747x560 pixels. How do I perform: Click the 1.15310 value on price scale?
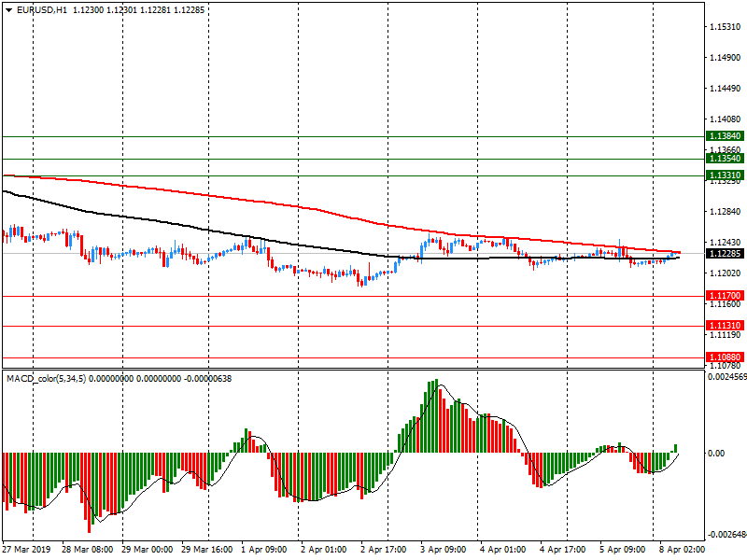724,27
